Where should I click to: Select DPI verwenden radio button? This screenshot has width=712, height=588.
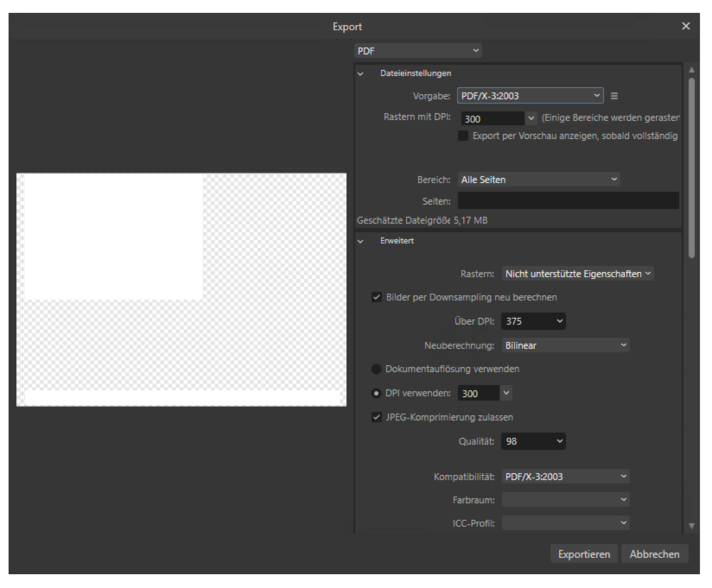(x=376, y=393)
